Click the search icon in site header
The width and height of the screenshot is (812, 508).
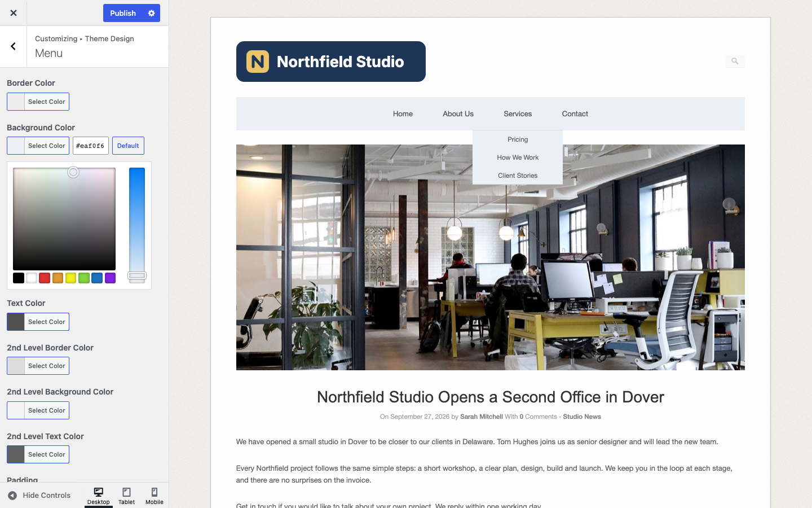(735, 61)
